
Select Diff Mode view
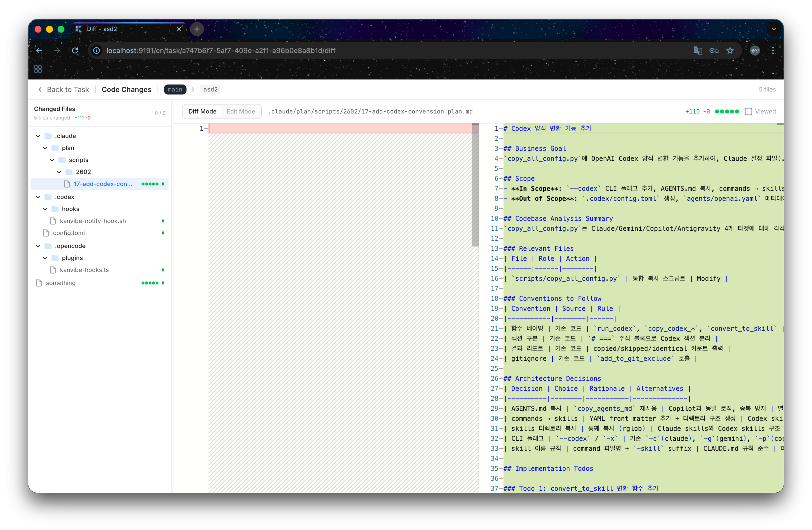[202, 111]
